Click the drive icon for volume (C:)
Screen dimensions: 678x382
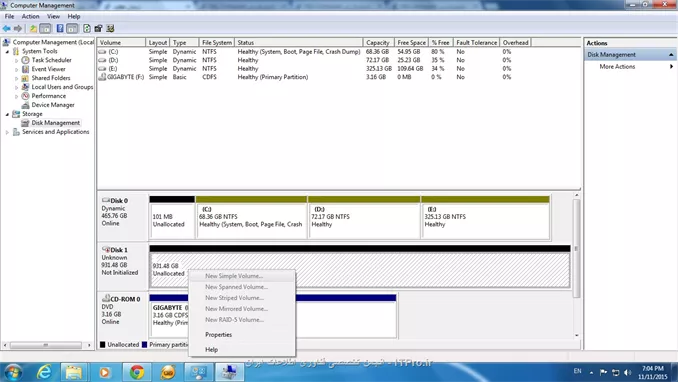pyautogui.click(x=102, y=51)
